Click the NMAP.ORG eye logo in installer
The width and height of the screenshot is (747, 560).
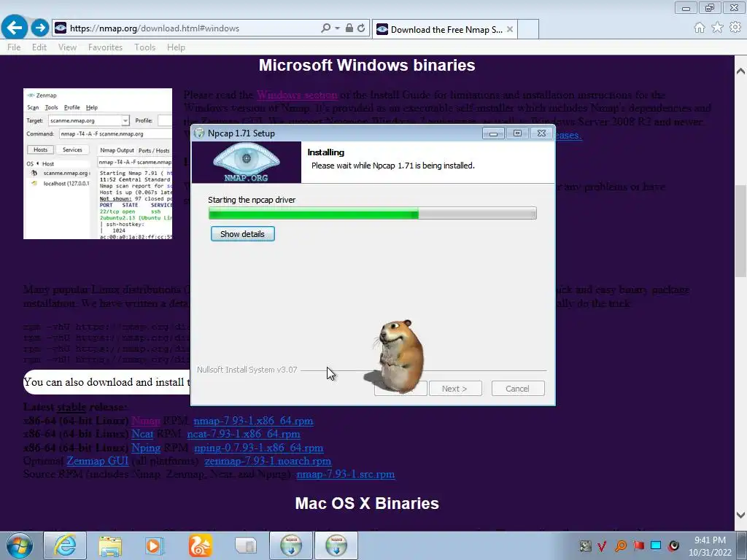(247, 162)
